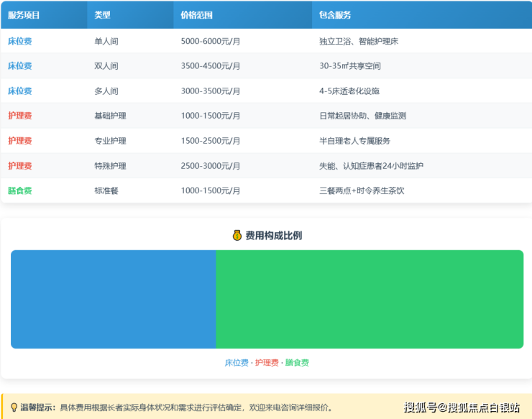Screen dimensions: 532x419
Task: Click the 搜狐号@搜狐焦点白银站 watermark
Action: (462, 408)
